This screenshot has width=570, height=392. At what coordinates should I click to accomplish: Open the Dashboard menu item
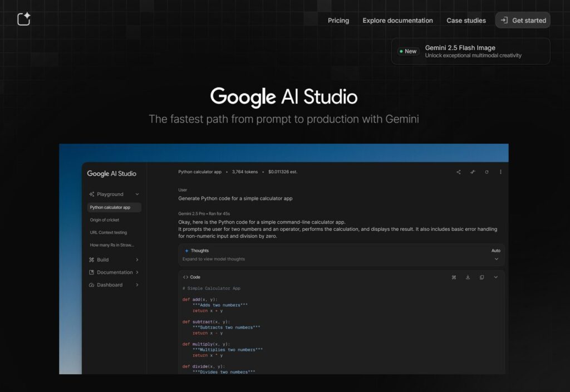coord(110,285)
